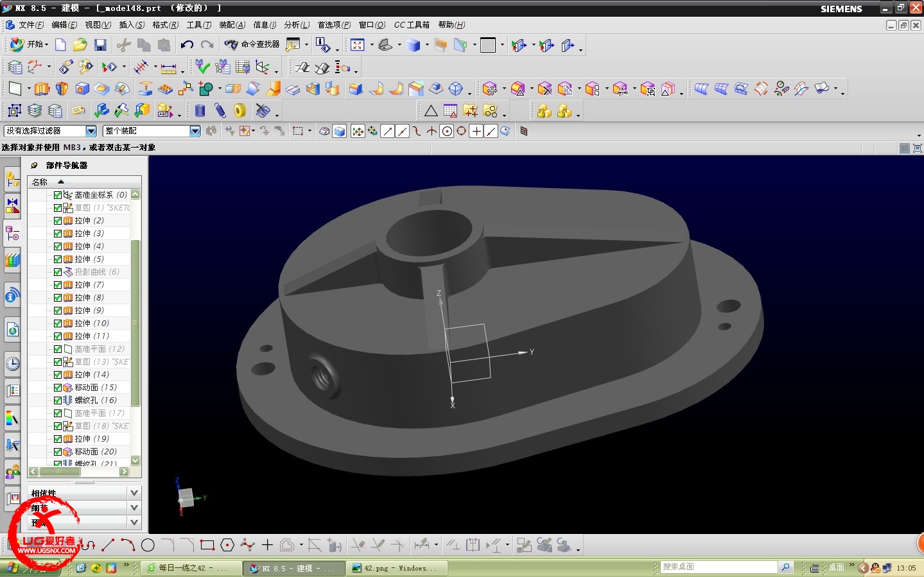Click the Move Face icon in toolbar

(490, 89)
